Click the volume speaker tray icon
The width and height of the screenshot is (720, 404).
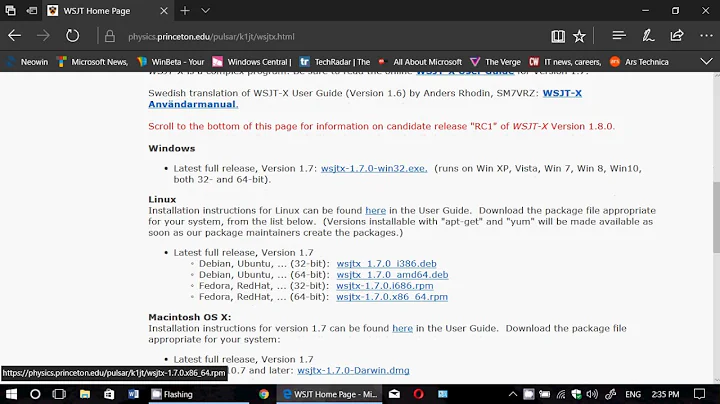click(592, 394)
